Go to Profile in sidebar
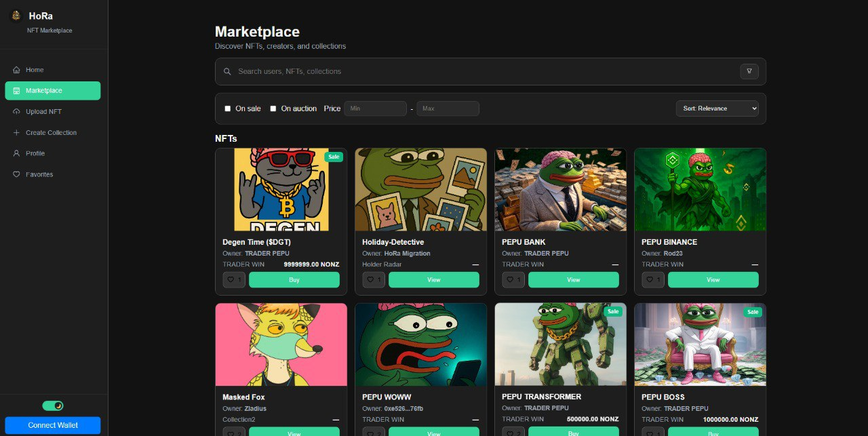868x436 pixels. [x=35, y=153]
